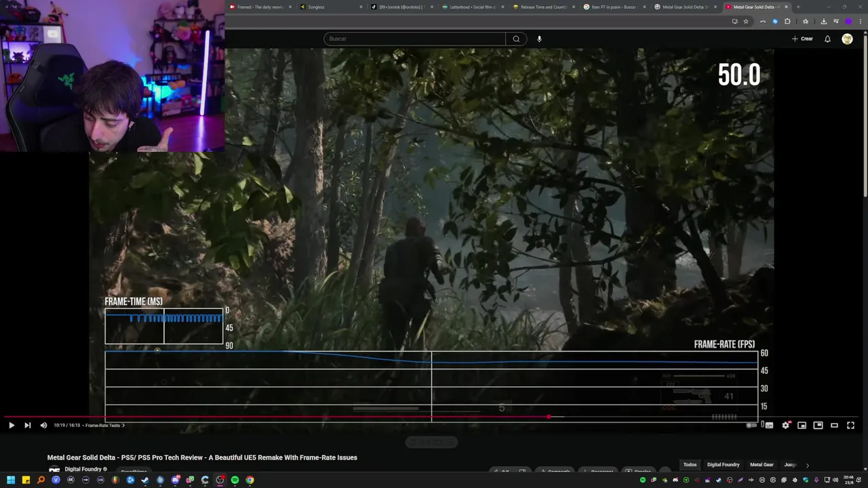Open the Chrome profile avatar
This screenshot has width=868, height=488.
click(x=848, y=22)
